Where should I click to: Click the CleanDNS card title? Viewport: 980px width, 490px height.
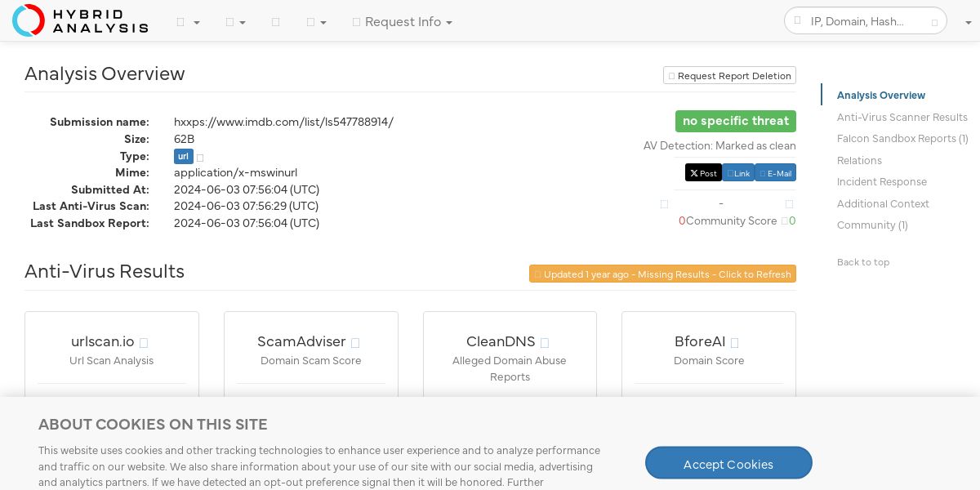point(501,341)
